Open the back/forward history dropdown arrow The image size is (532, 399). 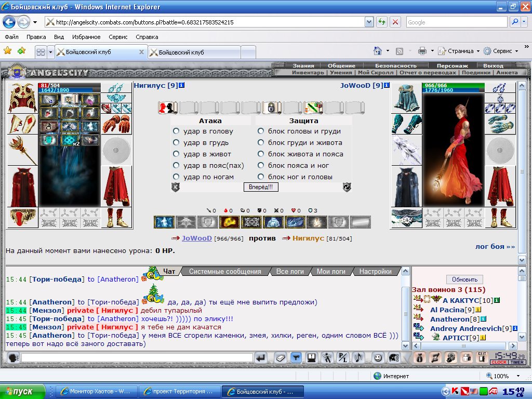pos(35,22)
